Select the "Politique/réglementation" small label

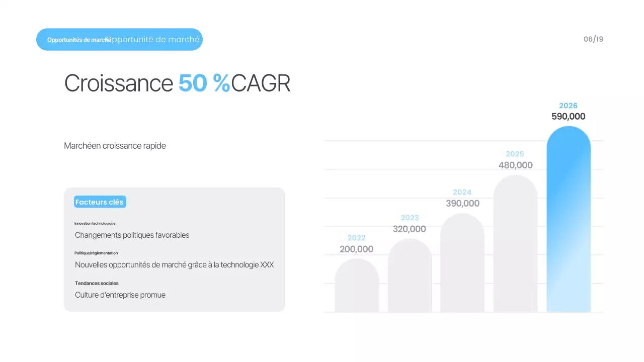coord(96,253)
